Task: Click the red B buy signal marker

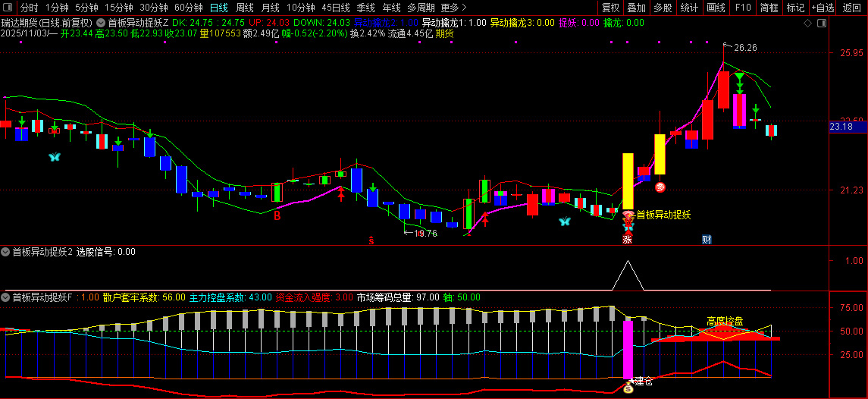Action: pos(277,216)
